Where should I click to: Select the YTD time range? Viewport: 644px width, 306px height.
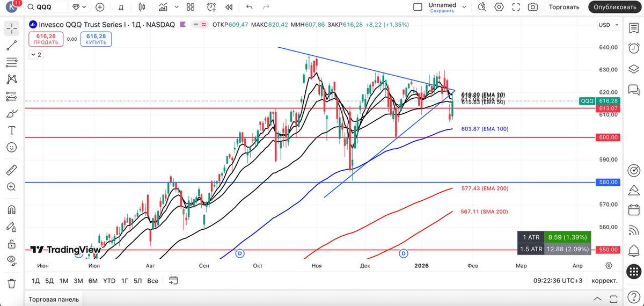109,281
